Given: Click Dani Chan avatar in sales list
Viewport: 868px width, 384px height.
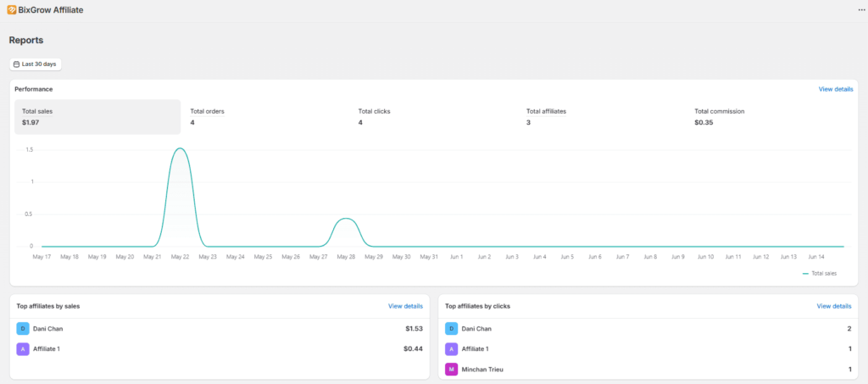Looking at the screenshot, I should pos(23,329).
